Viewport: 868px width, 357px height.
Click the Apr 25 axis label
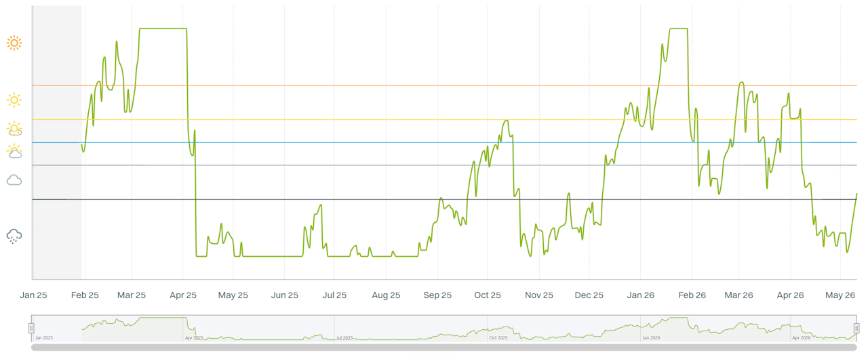click(x=183, y=295)
